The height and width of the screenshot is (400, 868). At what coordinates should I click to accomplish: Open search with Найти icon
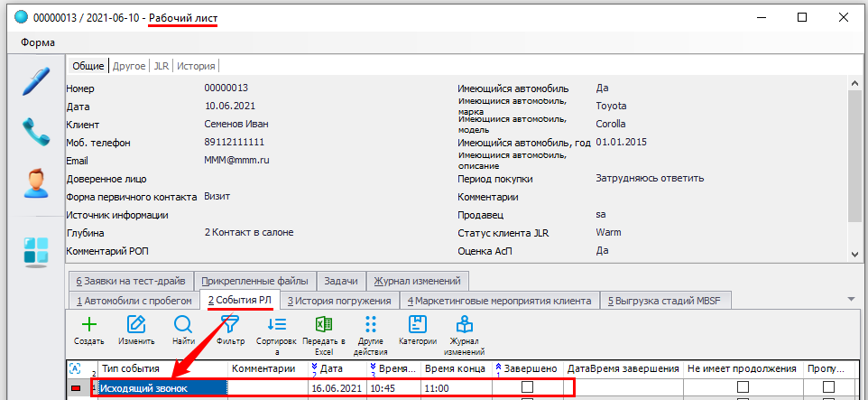tap(183, 331)
